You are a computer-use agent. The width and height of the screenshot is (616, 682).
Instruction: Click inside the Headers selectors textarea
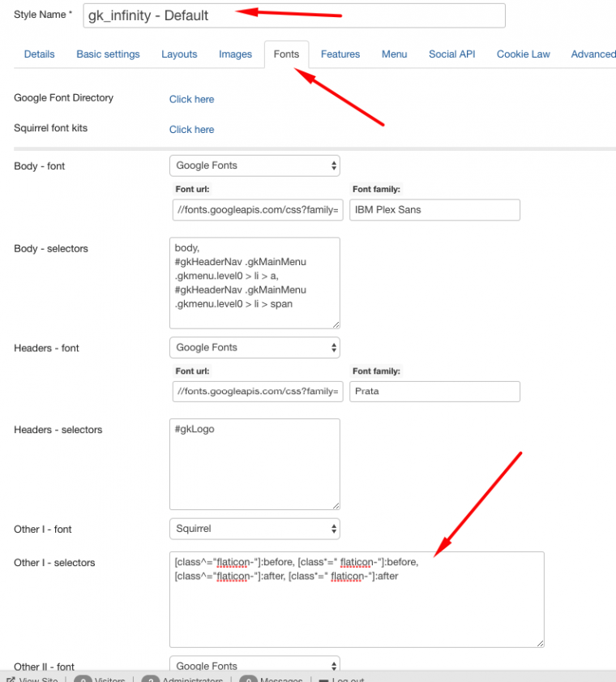[x=255, y=464]
